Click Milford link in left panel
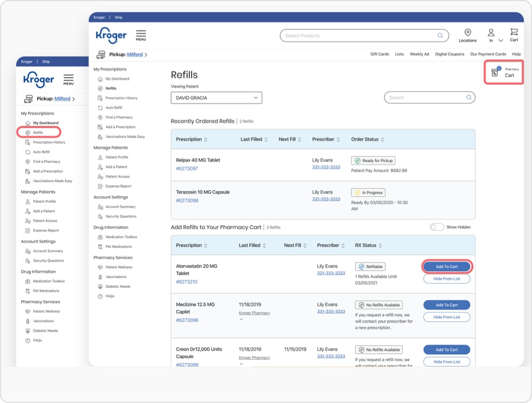532x403 pixels. pos(62,99)
